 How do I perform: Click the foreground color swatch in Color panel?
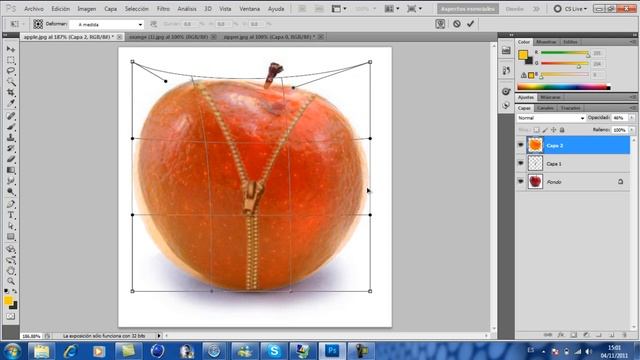point(522,55)
